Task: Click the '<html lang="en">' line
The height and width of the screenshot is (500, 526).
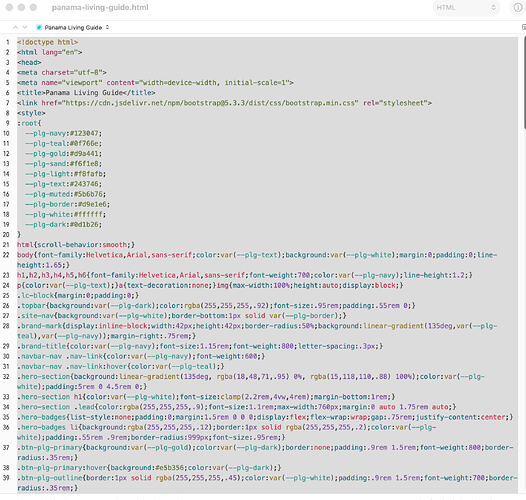Action: pos(50,52)
